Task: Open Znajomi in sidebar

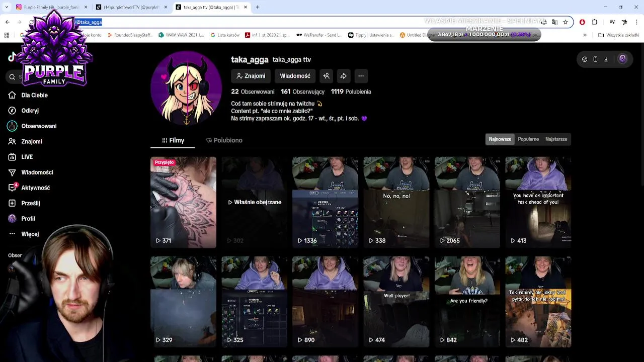Action: (x=25, y=142)
